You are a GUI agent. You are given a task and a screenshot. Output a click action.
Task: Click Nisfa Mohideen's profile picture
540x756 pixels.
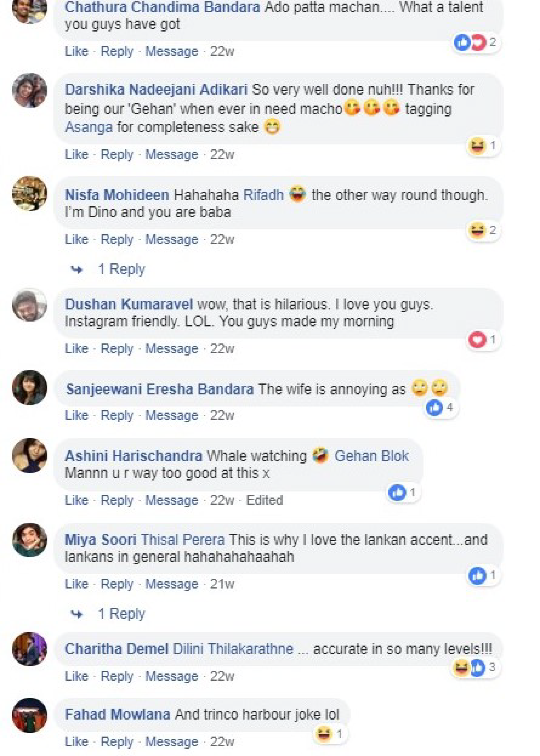click(30, 194)
